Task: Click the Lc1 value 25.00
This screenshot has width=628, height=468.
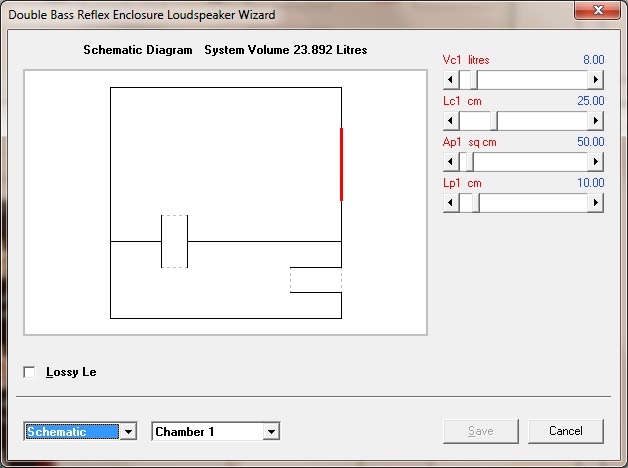Action: pos(591,100)
